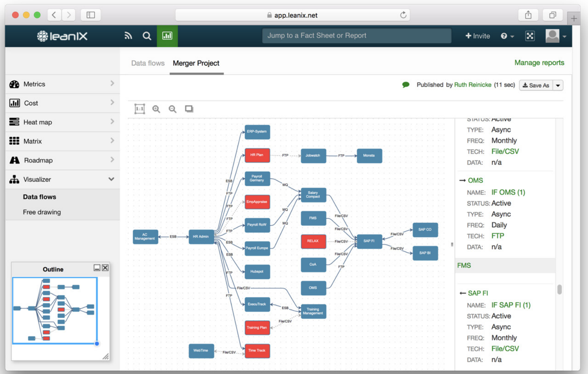588x374 pixels.
Task: Click the Safari share icon
Action: (528, 15)
